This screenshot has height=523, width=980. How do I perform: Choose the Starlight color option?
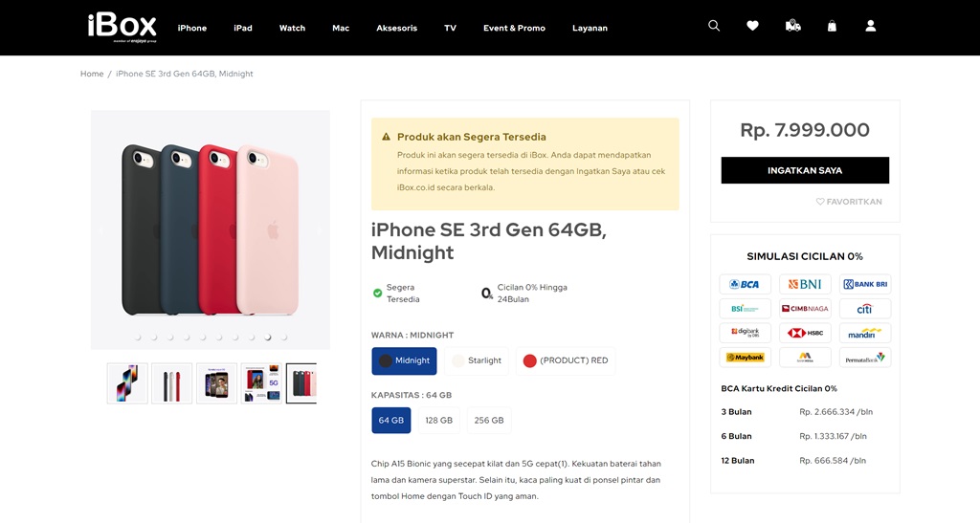tap(477, 360)
